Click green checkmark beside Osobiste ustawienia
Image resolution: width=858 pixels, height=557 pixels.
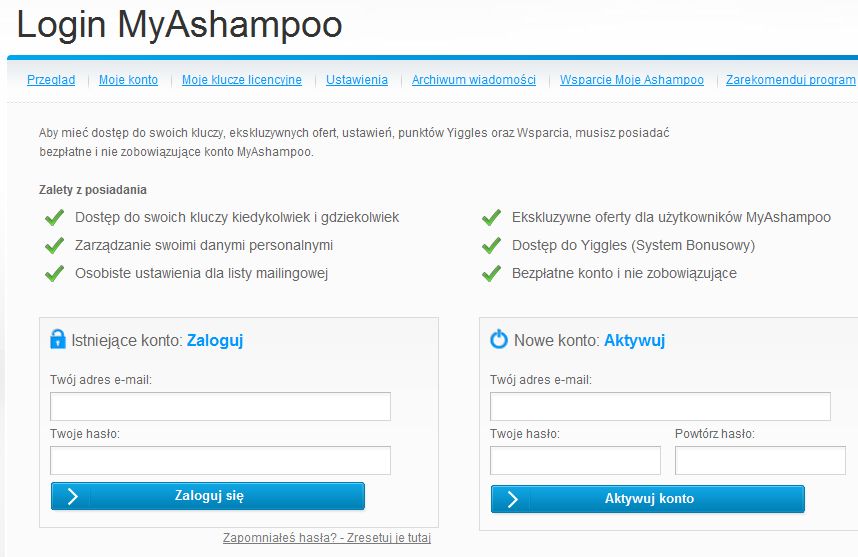click(x=54, y=273)
